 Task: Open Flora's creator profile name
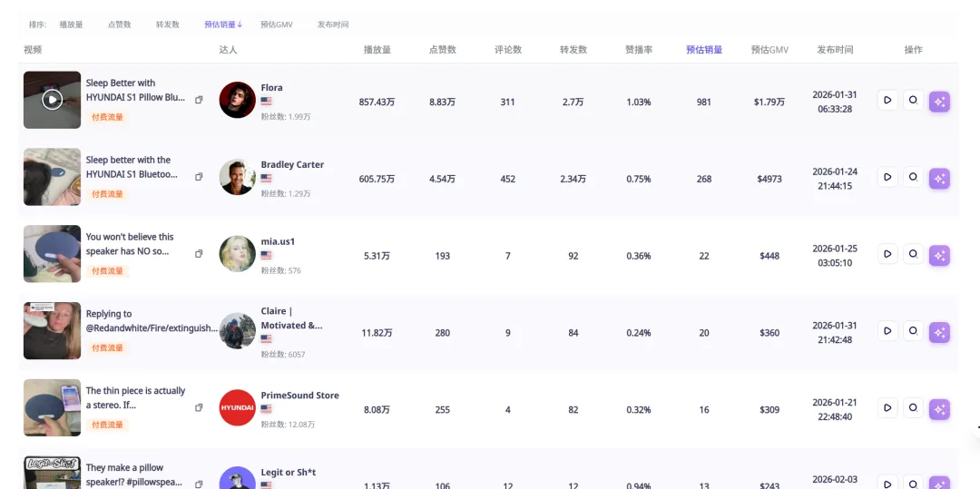271,88
